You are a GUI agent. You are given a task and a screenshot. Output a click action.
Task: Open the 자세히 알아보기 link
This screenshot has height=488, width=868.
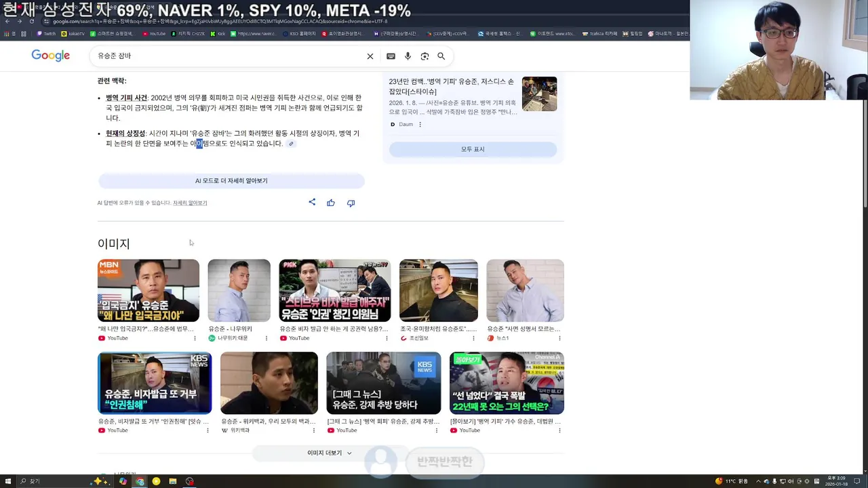click(x=190, y=203)
